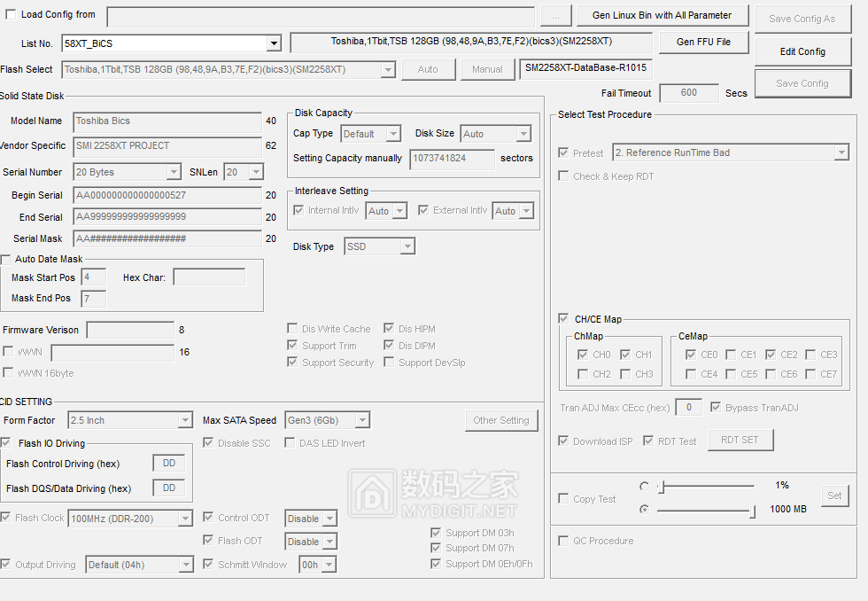
Task: Click the Edit Config button
Action: [802, 51]
